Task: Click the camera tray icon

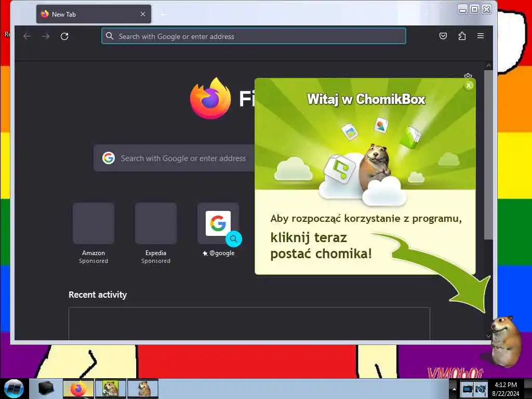Action: 481,389
